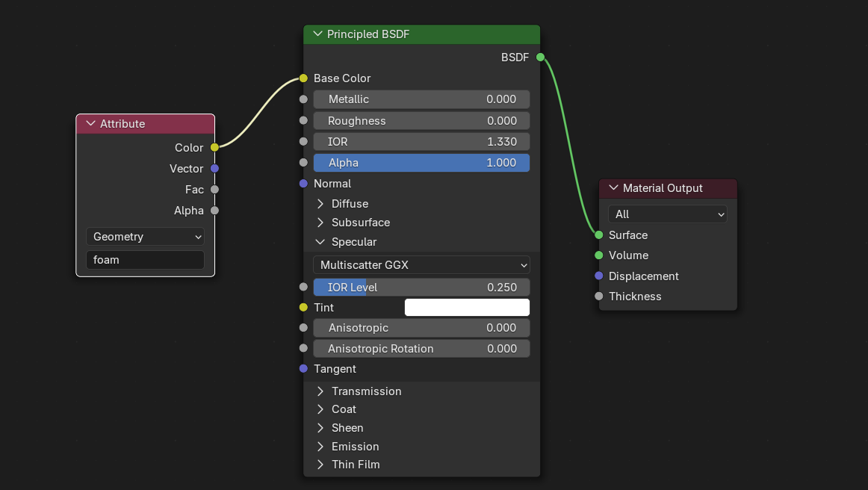The image size is (868, 490).
Task: Click the Displacement input socket
Action: click(x=599, y=276)
